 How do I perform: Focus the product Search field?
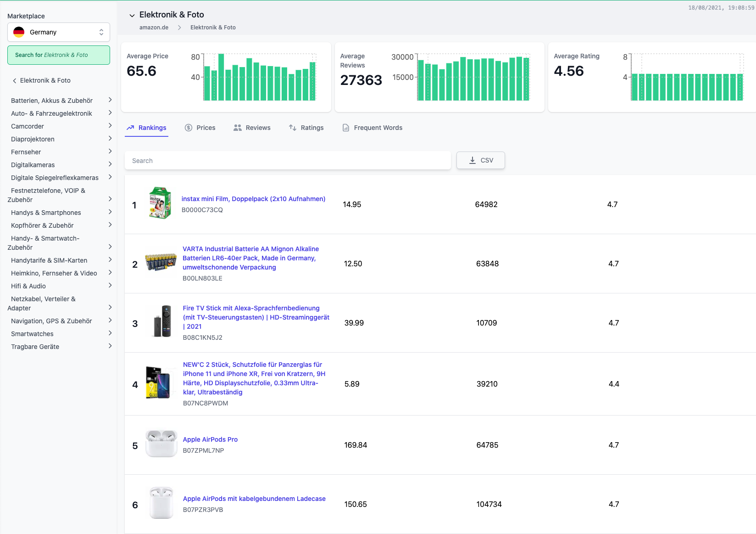tap(288, 161)
